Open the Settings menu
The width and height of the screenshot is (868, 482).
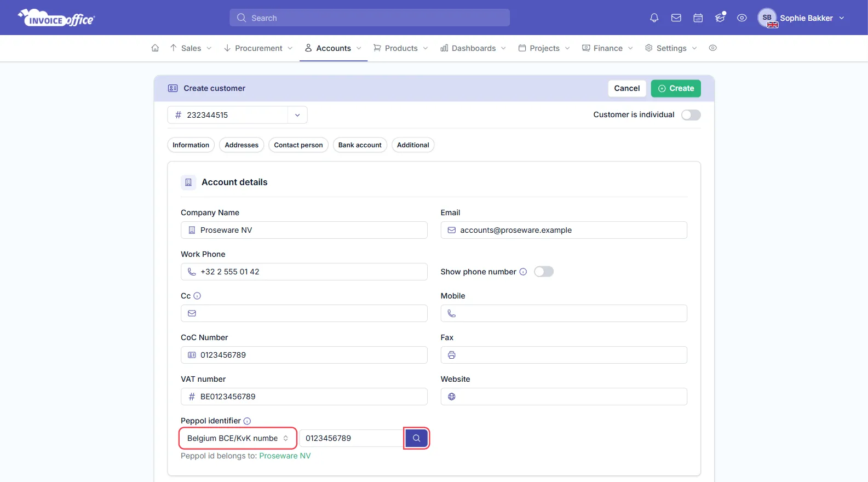[671, 48]
